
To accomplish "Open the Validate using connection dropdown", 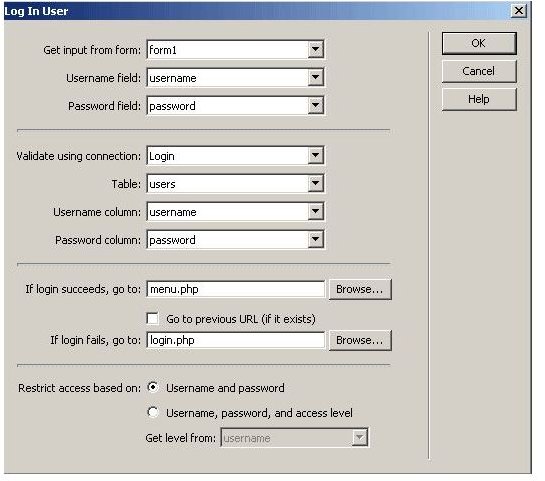I will (236, 156).
